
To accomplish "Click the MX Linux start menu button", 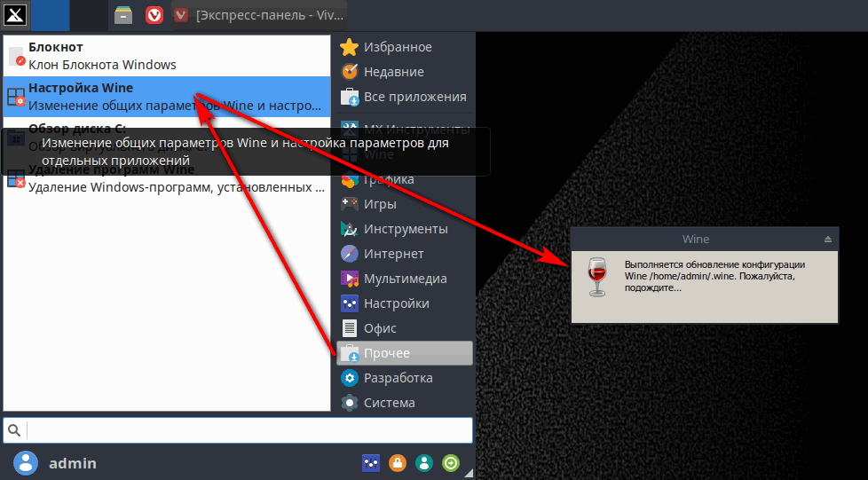I will (x=14, y=14).
